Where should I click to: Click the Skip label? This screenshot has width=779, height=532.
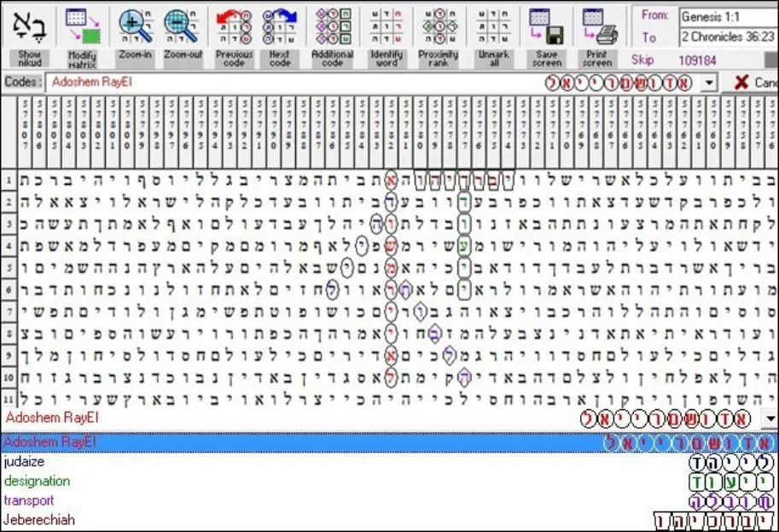tap(642, 61)
